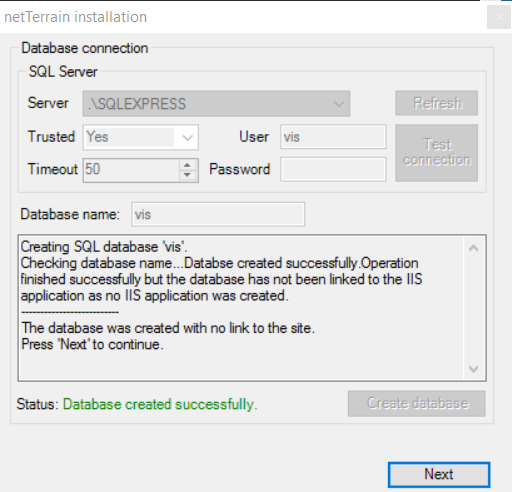Click inside the Timeout value field

[131, 170]
